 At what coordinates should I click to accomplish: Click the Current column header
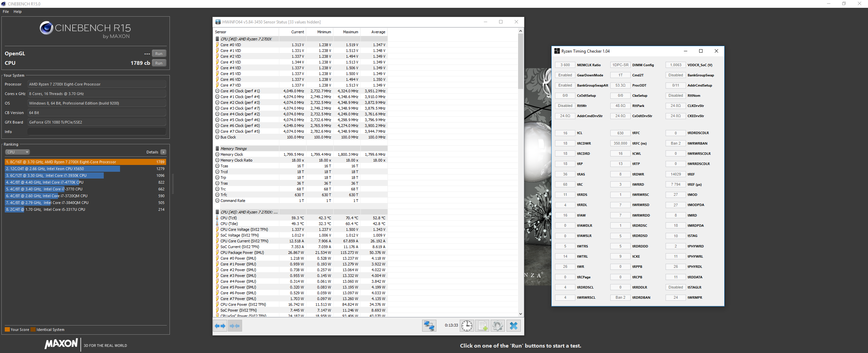tap(292, 32)
